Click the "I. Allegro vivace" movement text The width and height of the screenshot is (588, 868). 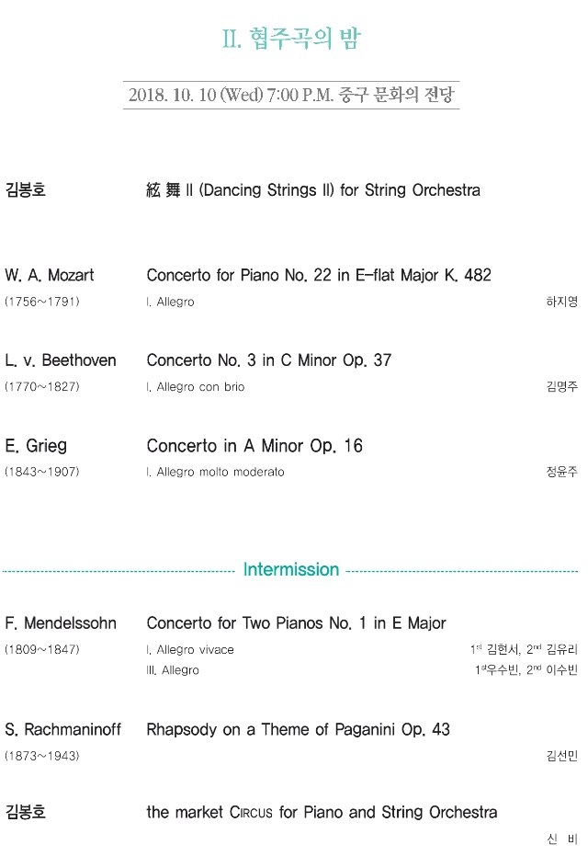190,650
